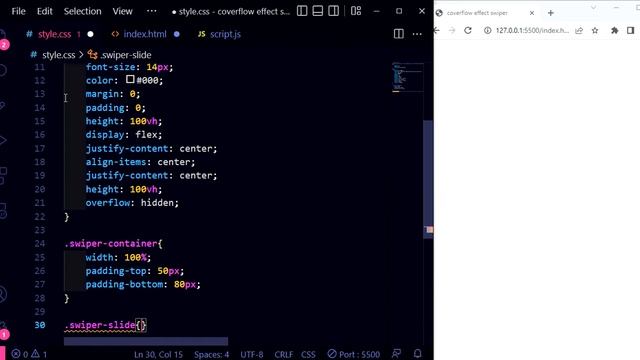The image size is (640, 360).
Task: Change indentation via Spaces: 4
Action: click(211, 354)
